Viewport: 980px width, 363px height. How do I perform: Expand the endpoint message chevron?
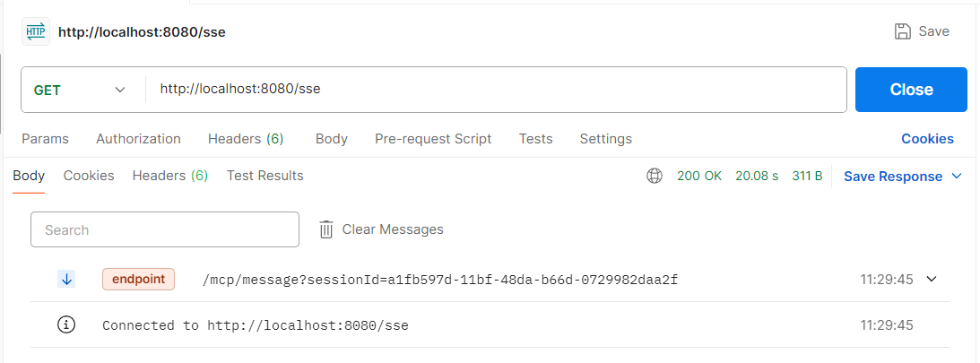[931, 279]
